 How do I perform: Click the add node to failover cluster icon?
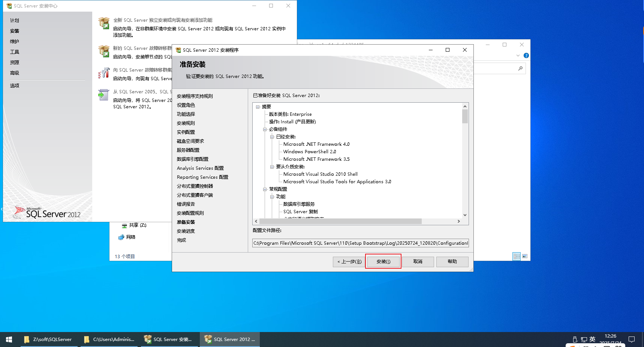pyautogui.click(x=104, y=73)
